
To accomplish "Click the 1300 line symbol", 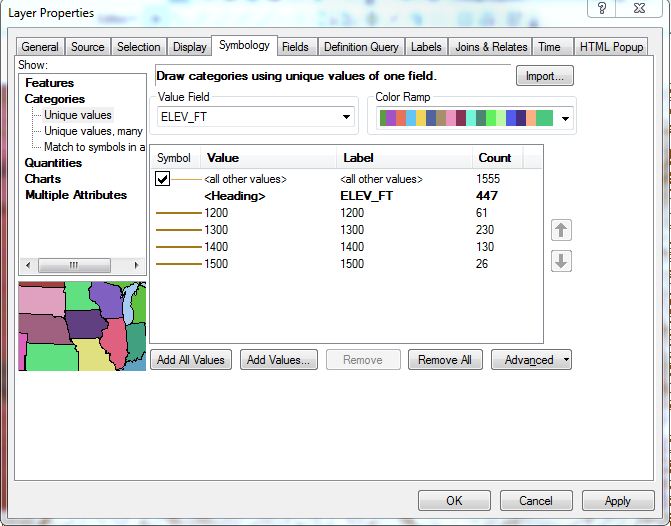I will coord(178,230).
